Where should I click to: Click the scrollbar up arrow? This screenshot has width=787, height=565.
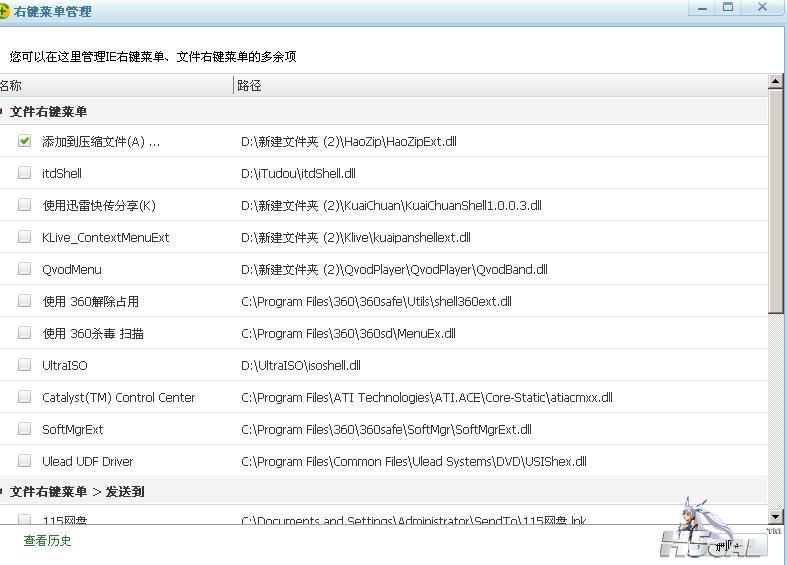click(775, 81)
